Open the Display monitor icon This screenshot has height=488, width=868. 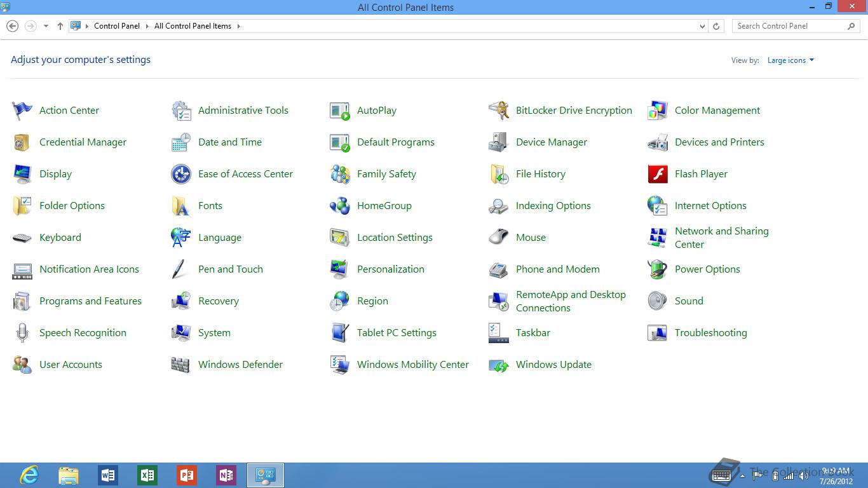pyautogui.click(x=22, y=174)
